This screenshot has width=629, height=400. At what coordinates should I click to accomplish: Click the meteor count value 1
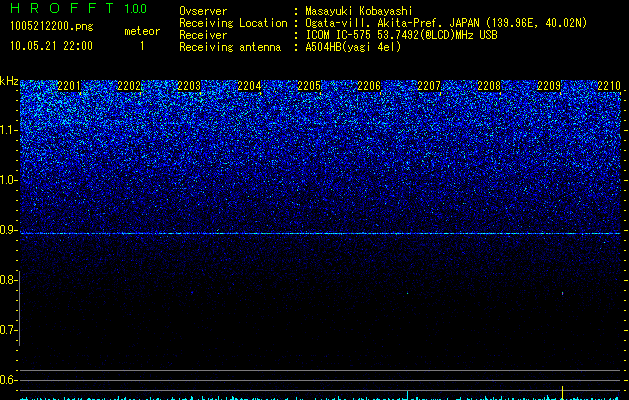[x=142, y=46]
